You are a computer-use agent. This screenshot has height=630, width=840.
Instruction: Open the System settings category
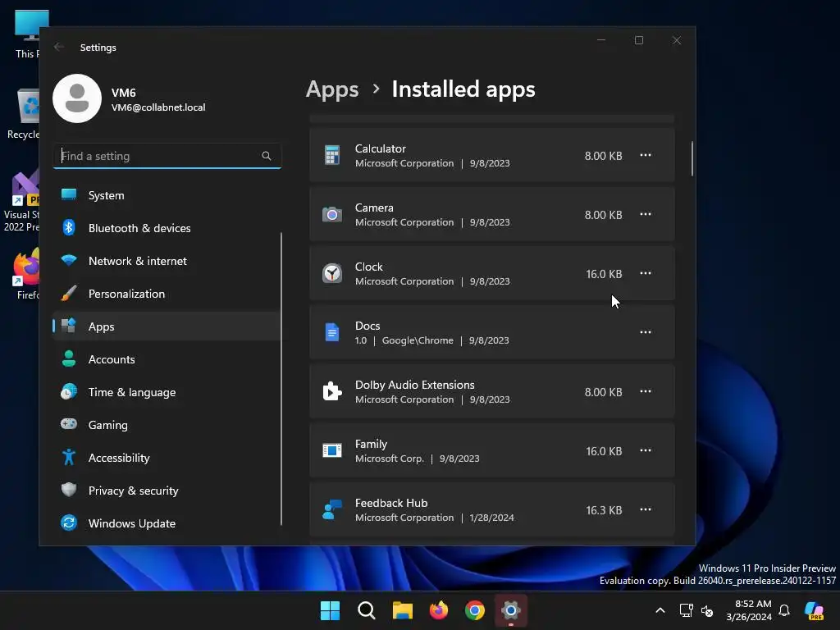(x=167, y=195)
